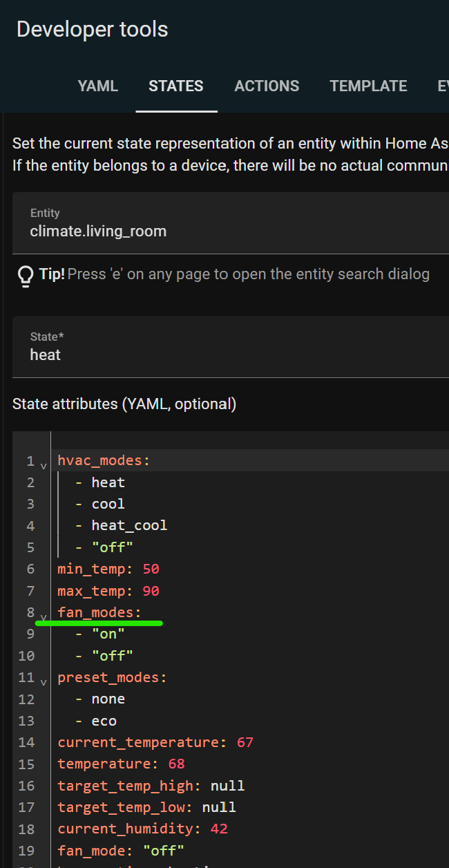Click the eco preset mode entry

tap(104, 720)
